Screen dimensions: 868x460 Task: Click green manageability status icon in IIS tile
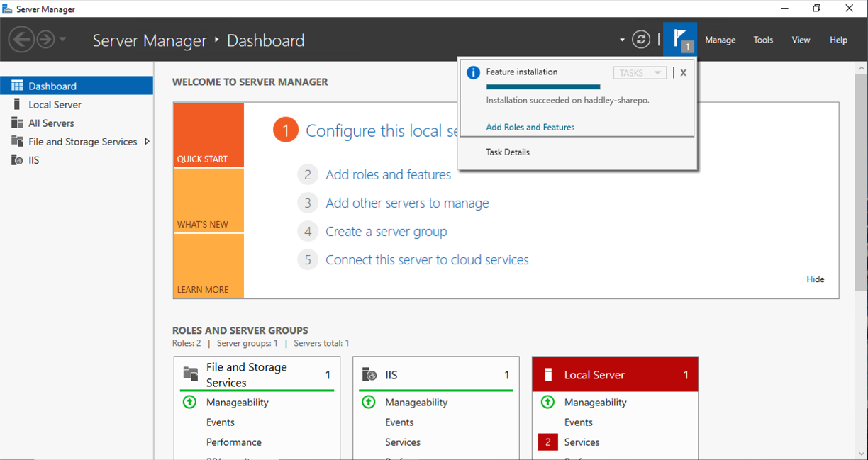(369, 402)
